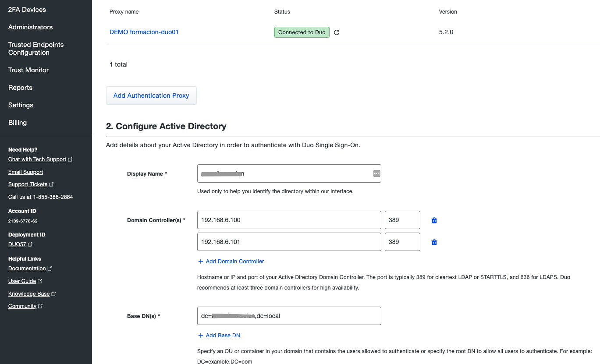600x364 pixels.
Task: Click the Account ID number 2189-6778-62
Action: pyautogui.click(x=23, y=221)
